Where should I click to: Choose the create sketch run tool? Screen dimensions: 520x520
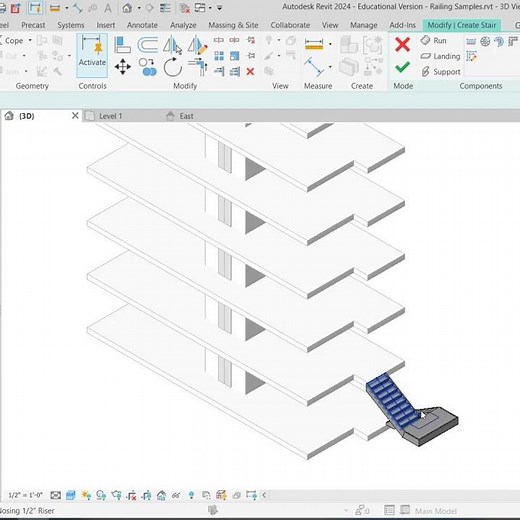[x=471, y=56]
